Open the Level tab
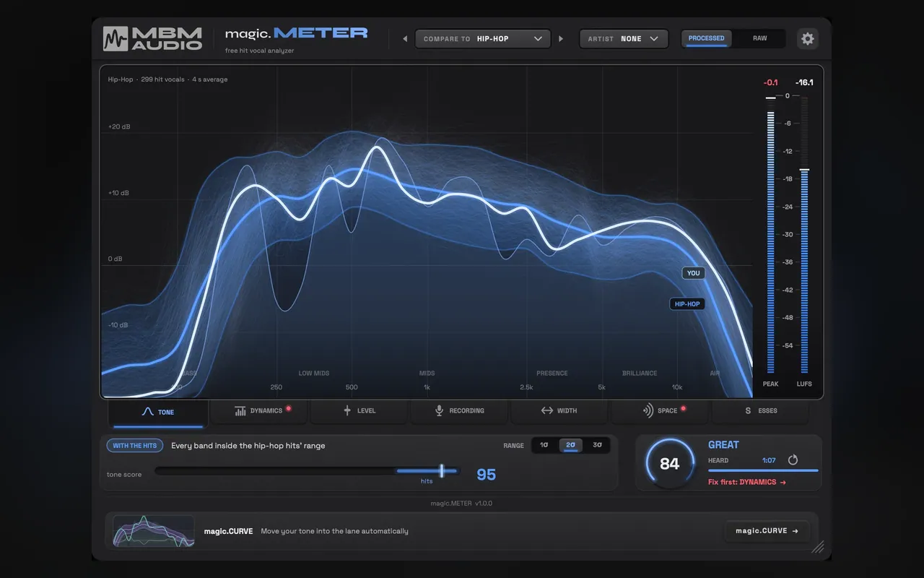The image size is (924, 578). coord(359,411)
